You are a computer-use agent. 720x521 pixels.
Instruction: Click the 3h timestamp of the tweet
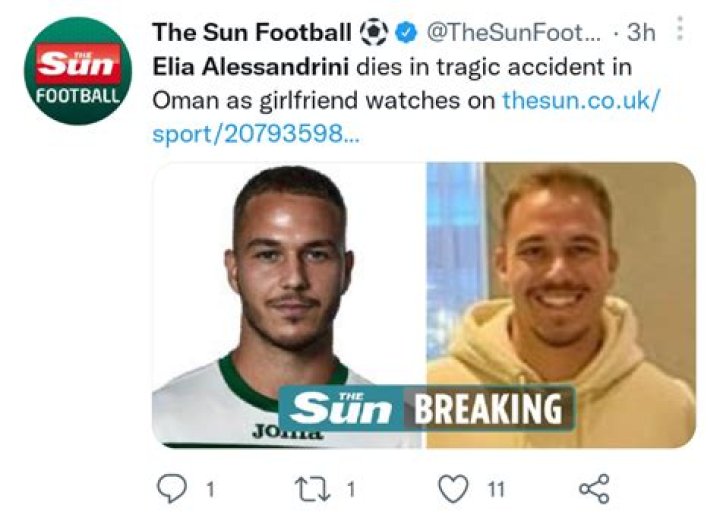[640, 32]
